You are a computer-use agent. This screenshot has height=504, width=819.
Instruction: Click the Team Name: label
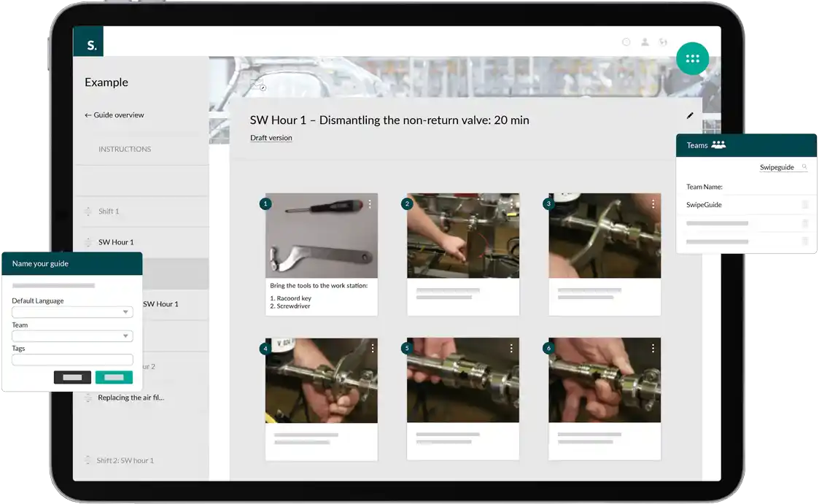coord(704,187)
